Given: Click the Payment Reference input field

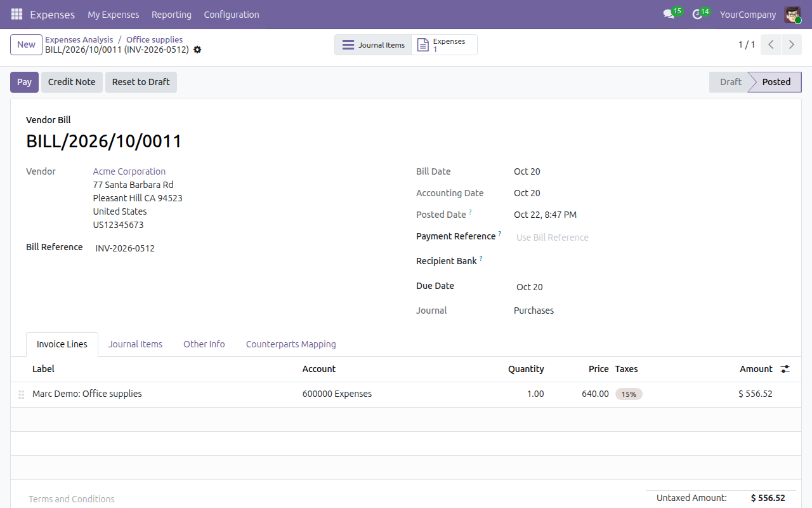Looking at the screenshot, I should (x=648, y=237).
